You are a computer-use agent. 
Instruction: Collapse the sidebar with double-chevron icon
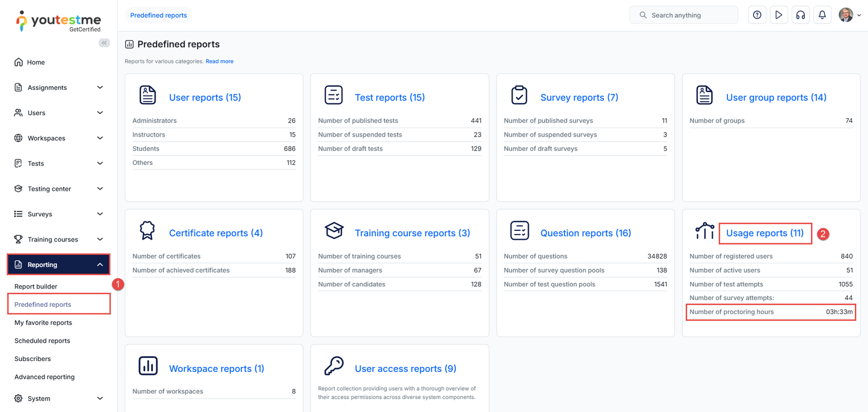click(104, 43)
